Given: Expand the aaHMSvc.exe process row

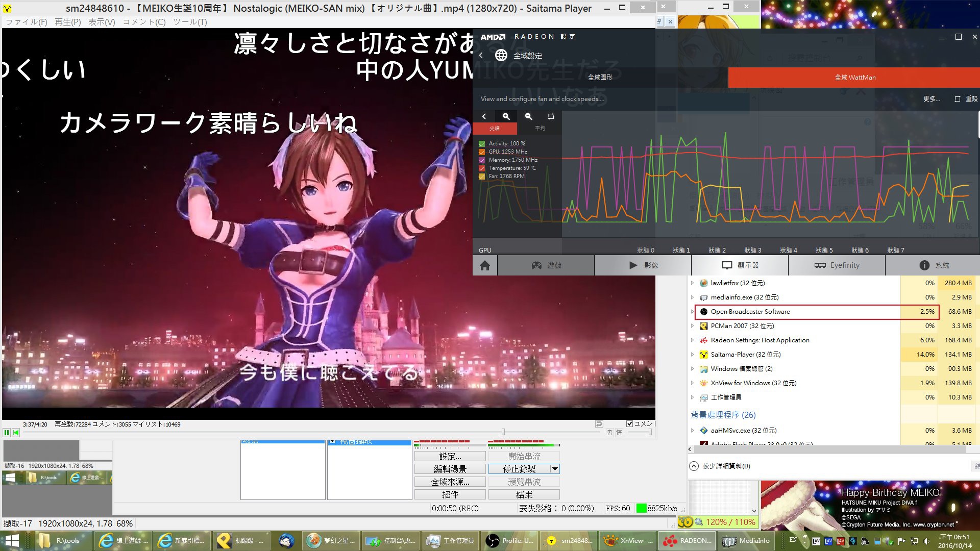Looking at the screenshot, I should tap(693, 431).
